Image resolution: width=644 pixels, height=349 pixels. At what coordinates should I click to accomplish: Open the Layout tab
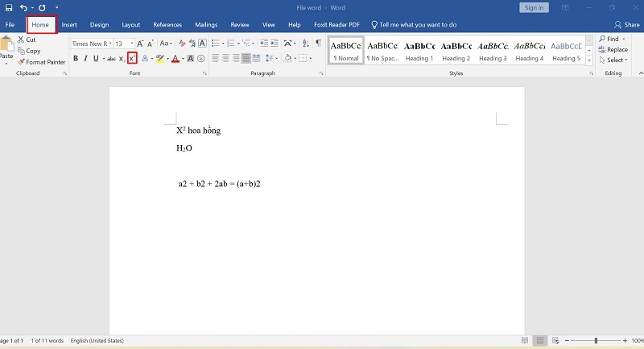[x=131, y=25]
